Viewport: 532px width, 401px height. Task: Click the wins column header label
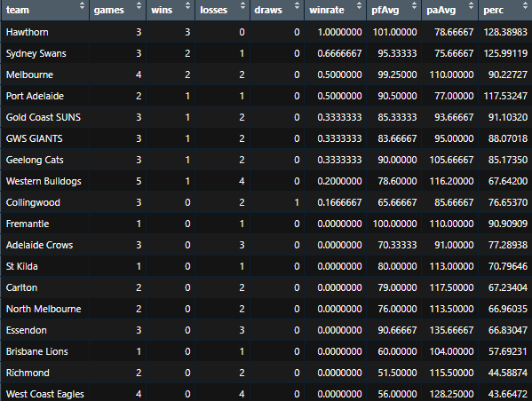coord(162,10)
